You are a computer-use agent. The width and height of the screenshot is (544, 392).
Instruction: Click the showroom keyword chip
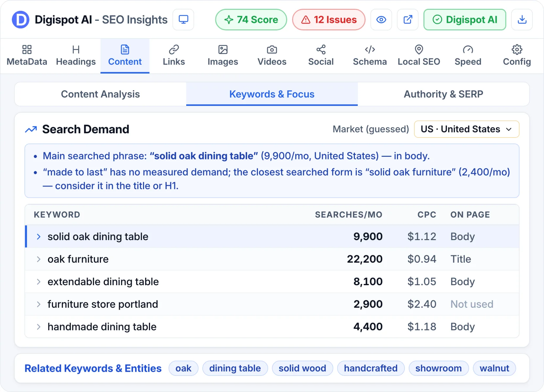(438, 368)
